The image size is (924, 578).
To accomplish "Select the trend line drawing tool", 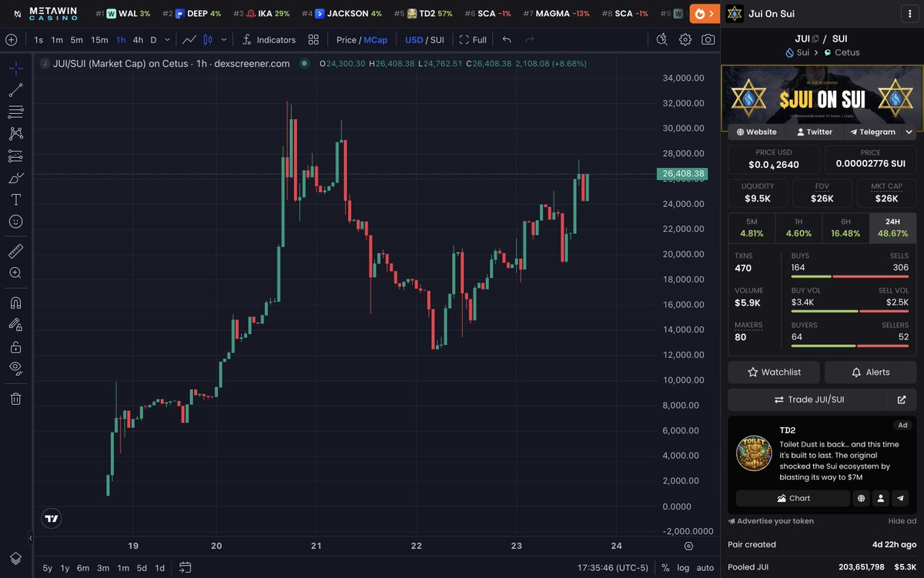I will click(15, 90).
